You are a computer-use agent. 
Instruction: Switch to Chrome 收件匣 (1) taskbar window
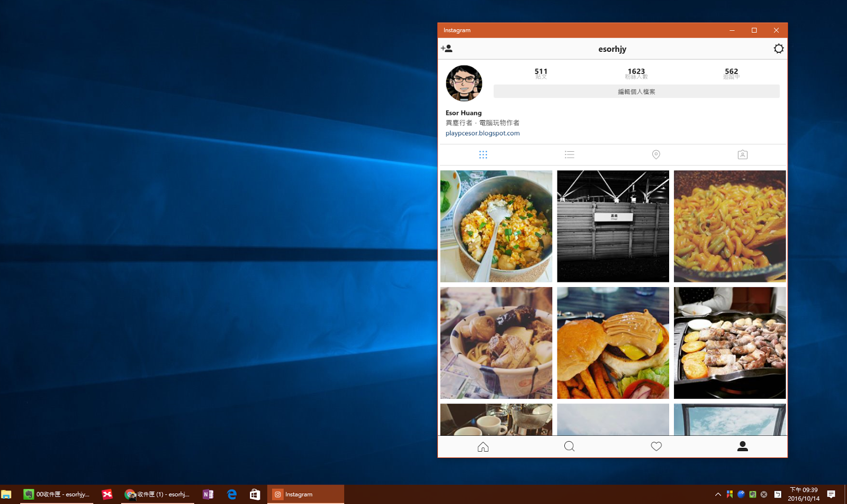[x=158, y=494]
